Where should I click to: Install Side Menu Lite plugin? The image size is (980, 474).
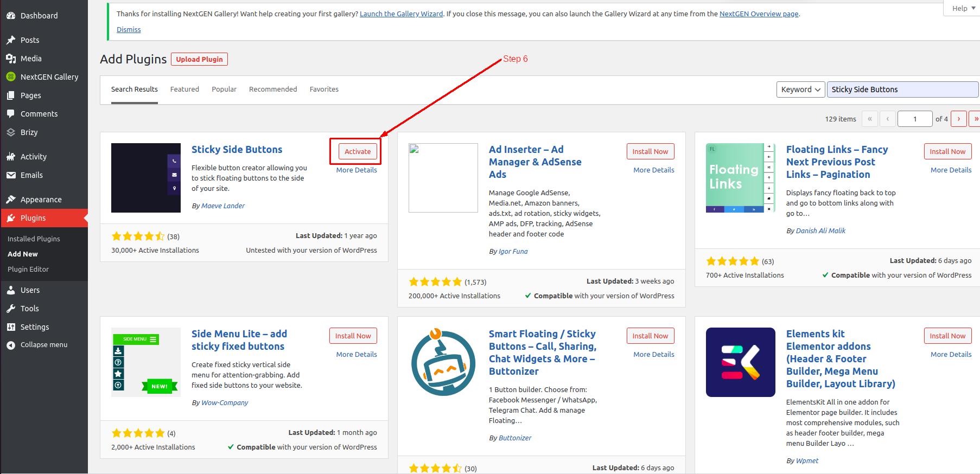pos(353,336)
